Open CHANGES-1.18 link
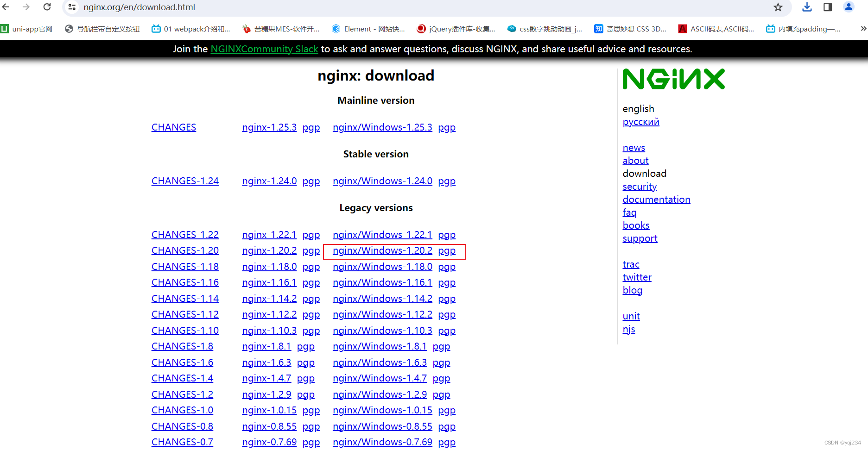This screenshot has height=450, width=868. point(185,267)
